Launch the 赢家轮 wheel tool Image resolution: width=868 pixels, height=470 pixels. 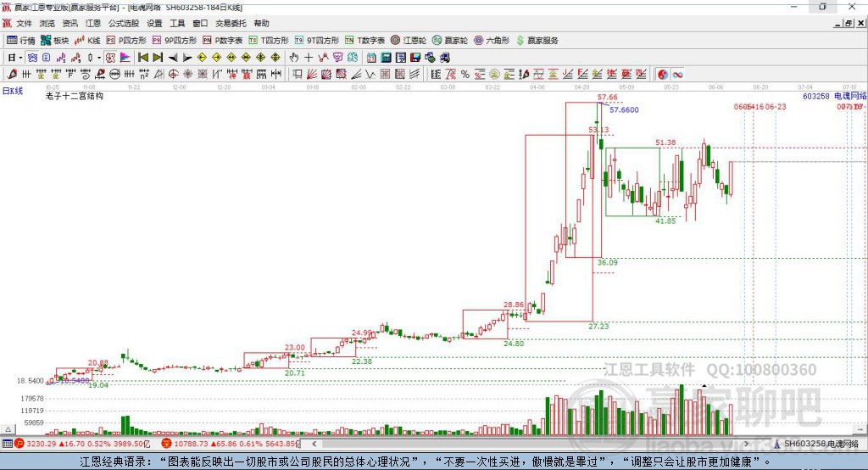tap(450, 41)
